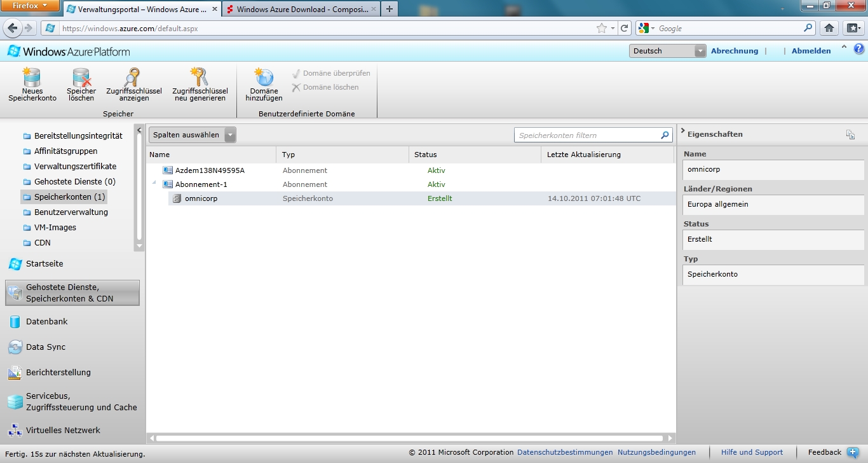This screenshot has width=868, height=463.
Task: Open the Data Sync sidebar section
Action: [x=45, y=347]
